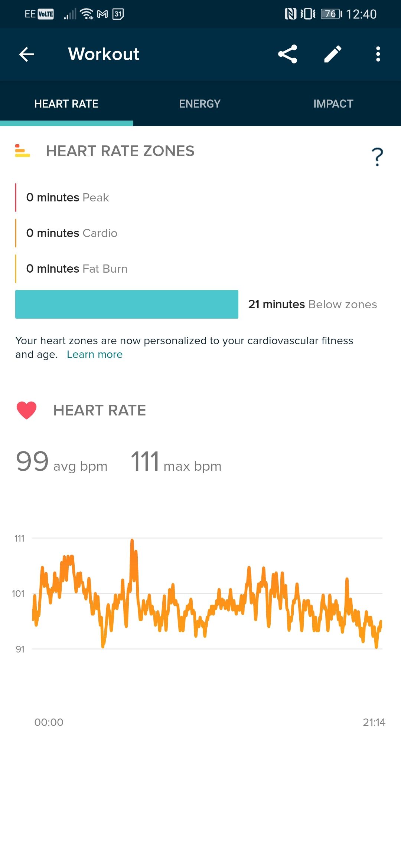Click the red heart icon
Image resolution: width=401 pixels, height=868 pixels.
coord(27,410)
